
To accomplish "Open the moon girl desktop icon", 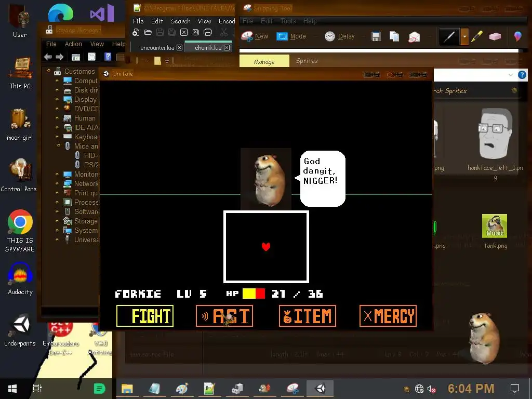I will click(x=20, y=124).
